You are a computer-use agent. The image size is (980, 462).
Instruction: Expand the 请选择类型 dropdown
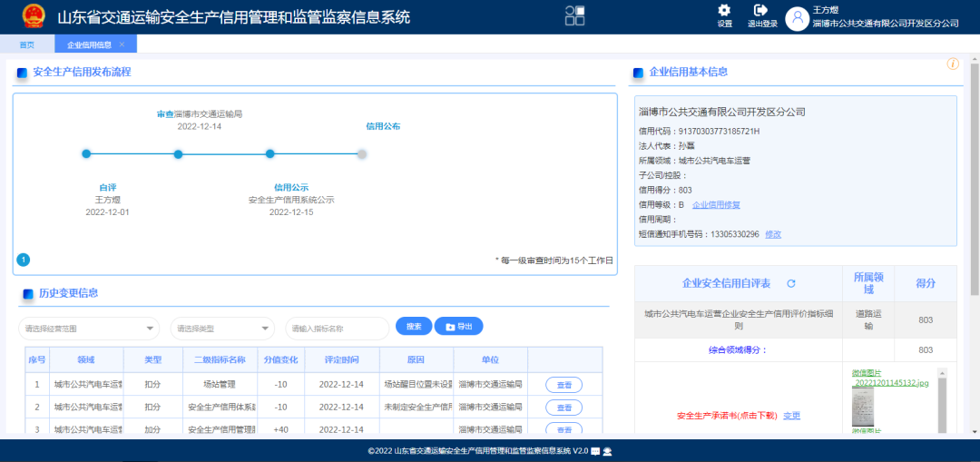[265, 329]
